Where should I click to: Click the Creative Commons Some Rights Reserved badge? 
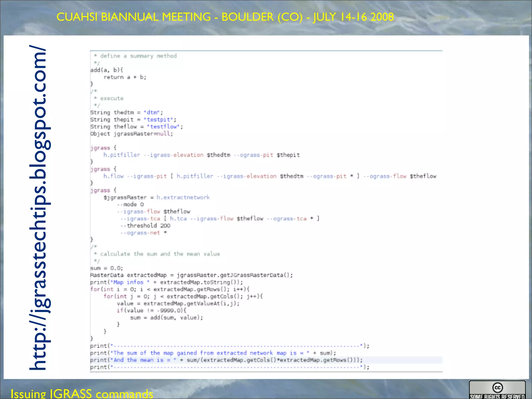[497, 390]
